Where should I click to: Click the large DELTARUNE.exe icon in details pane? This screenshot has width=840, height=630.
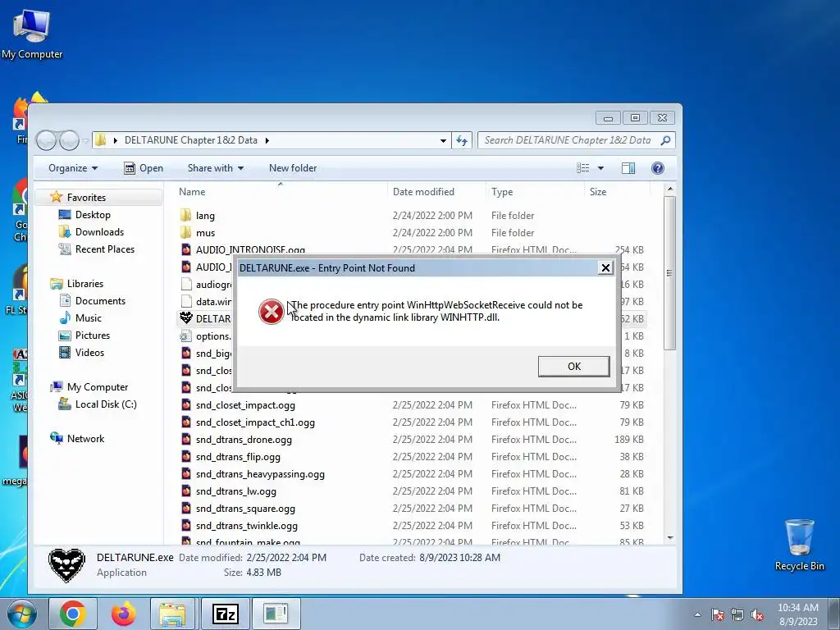tap(67, 565)
